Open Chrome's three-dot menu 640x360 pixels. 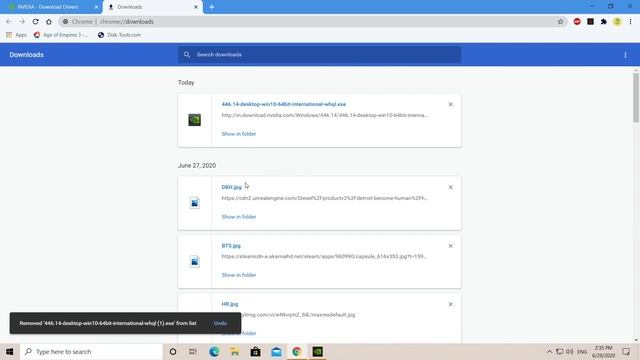(630, 22)
